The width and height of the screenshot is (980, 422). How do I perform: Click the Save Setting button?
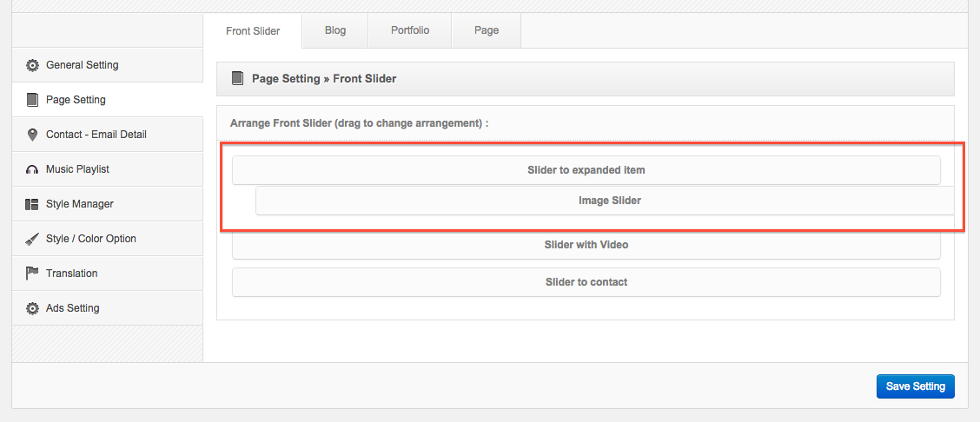coord(916,386)
